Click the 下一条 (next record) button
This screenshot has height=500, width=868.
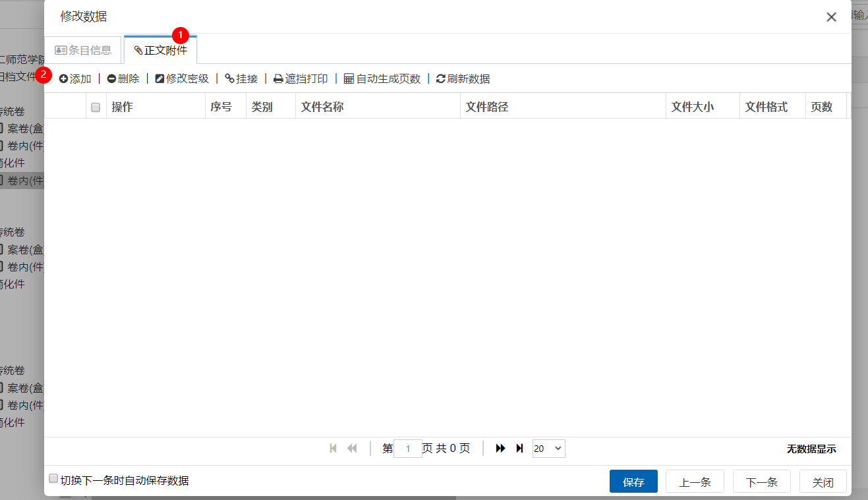tap(761, 482)
